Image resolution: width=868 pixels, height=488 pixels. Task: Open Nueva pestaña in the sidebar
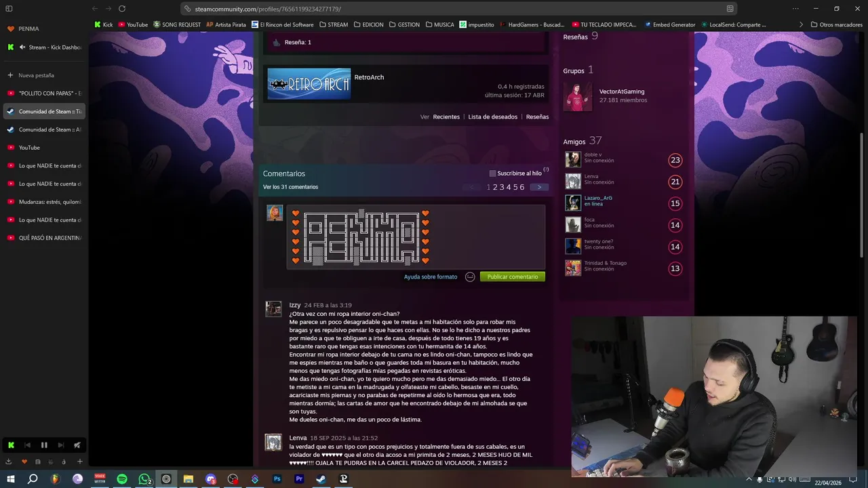44,75
